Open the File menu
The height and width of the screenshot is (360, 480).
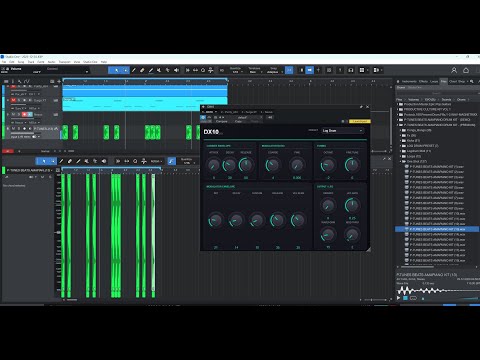4,62
